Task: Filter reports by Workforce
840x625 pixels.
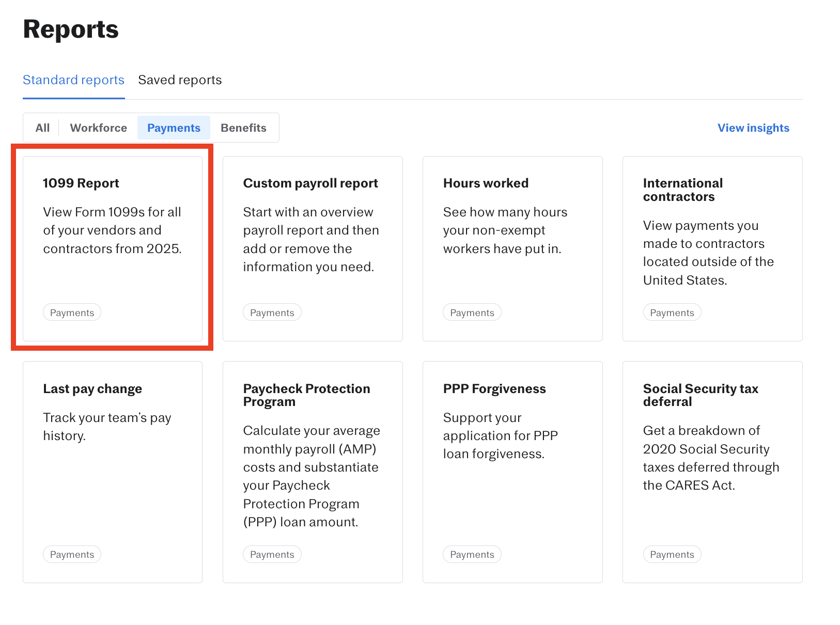Action: [98, 128]
